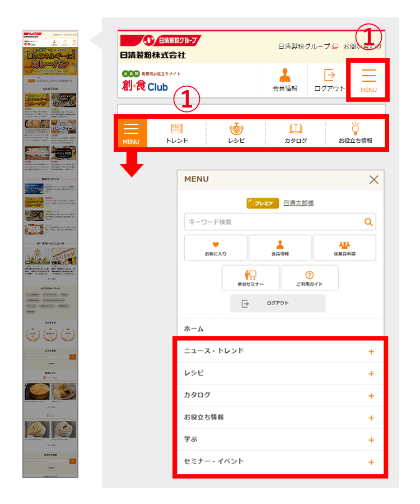Screen dimensions: 420x504
Task: Select the お役立ち情報 lightbulb tab
Action: click(355, 134)
